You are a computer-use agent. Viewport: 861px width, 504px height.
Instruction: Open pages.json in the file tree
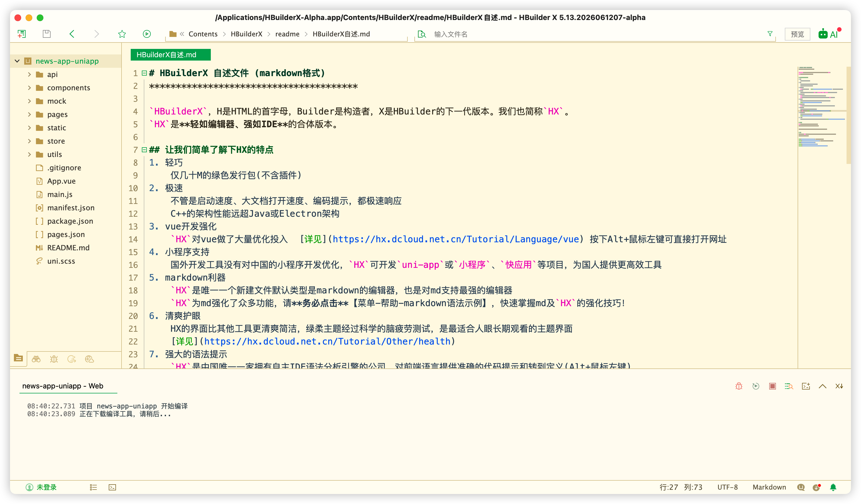pyautogui.click(x=66, y=234)
